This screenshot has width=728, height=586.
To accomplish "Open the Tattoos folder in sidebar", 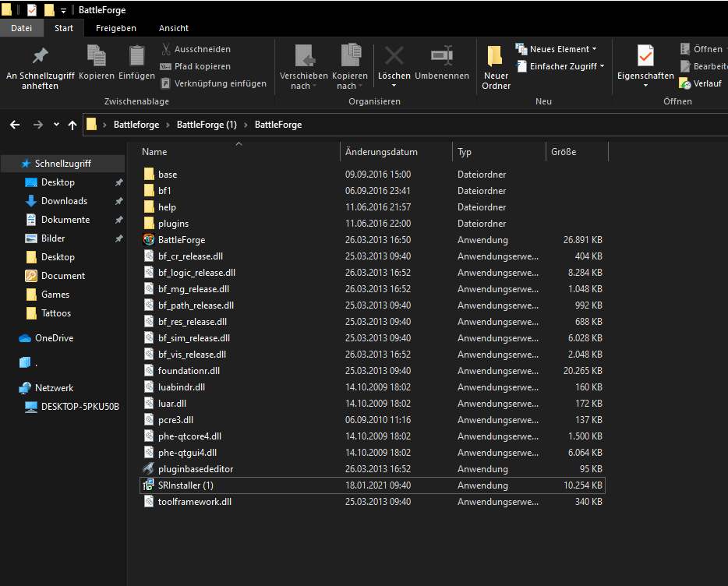I will coord(56,313).
